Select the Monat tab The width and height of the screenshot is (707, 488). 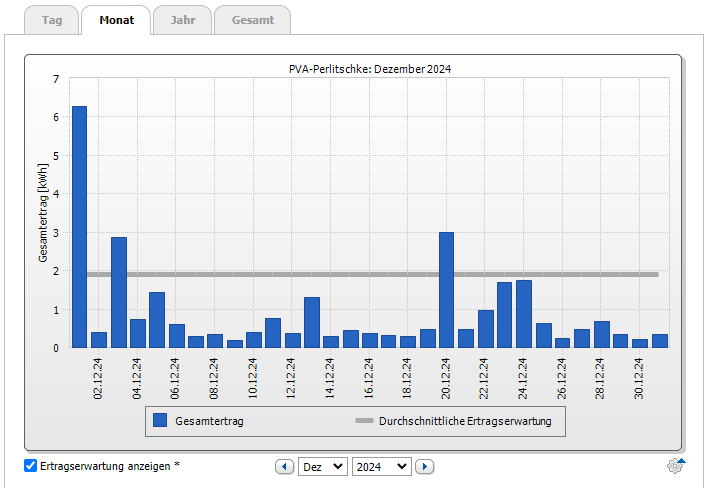click(x=116, y=20)
